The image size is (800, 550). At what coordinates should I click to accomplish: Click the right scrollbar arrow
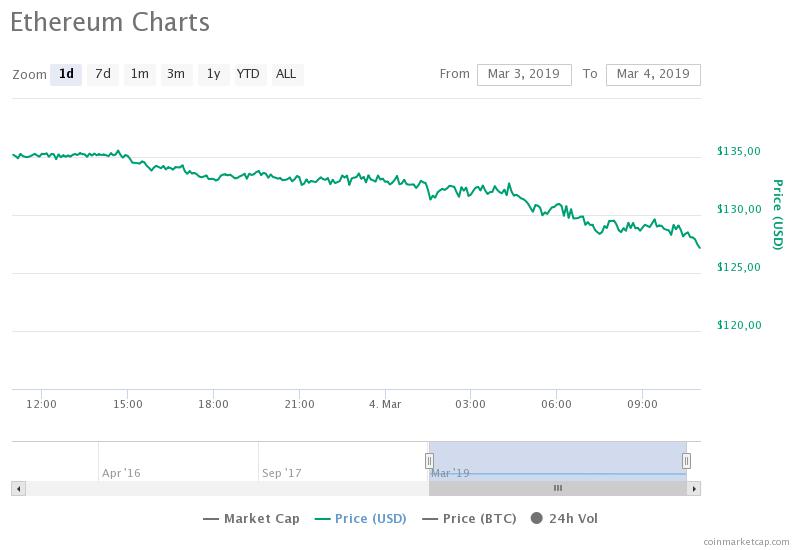(x=695, y=488)
